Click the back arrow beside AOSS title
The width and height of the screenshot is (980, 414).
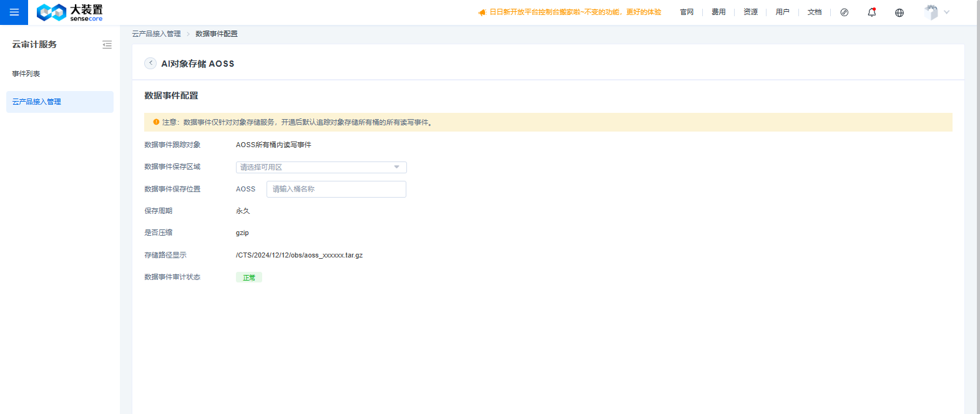coord(150,63)
